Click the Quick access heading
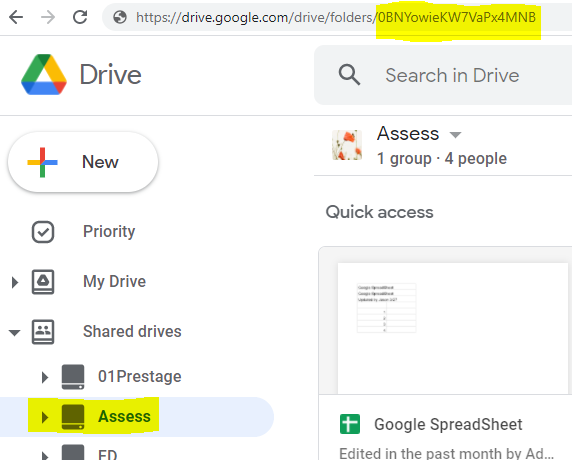Image resolution: width=572 pixels, height=460 pixels. pos(379,212)
